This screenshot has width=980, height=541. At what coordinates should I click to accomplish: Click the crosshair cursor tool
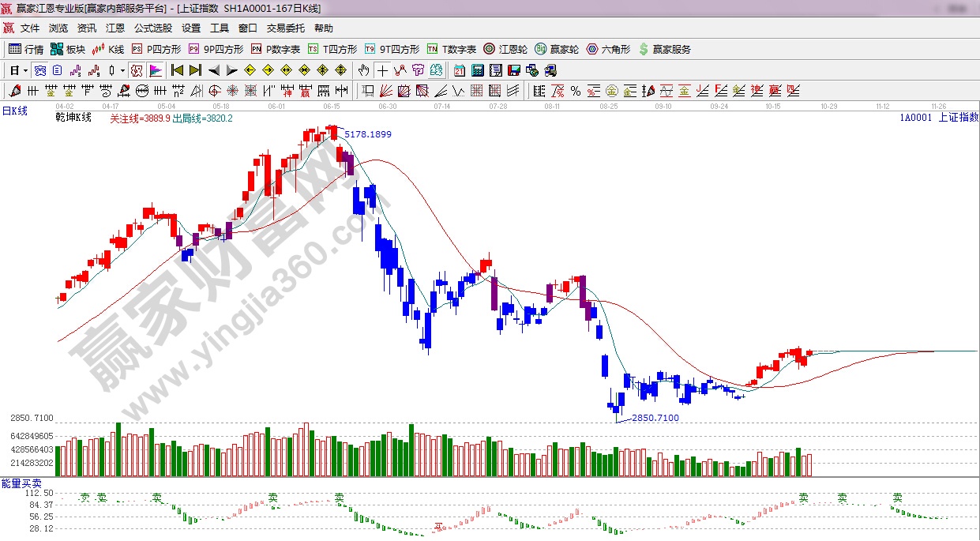pyautogui.click(x=382, y=70)
